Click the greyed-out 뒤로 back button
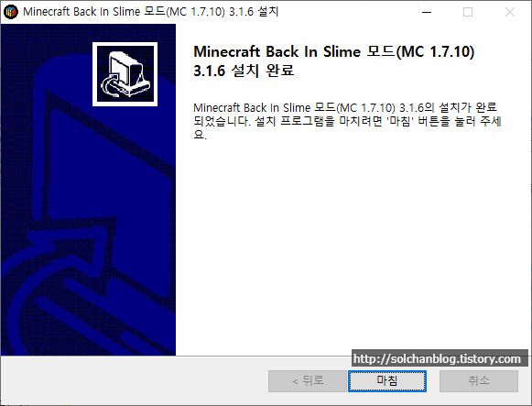This screenshot has height=406, width=532. click(x=308, y=381)
